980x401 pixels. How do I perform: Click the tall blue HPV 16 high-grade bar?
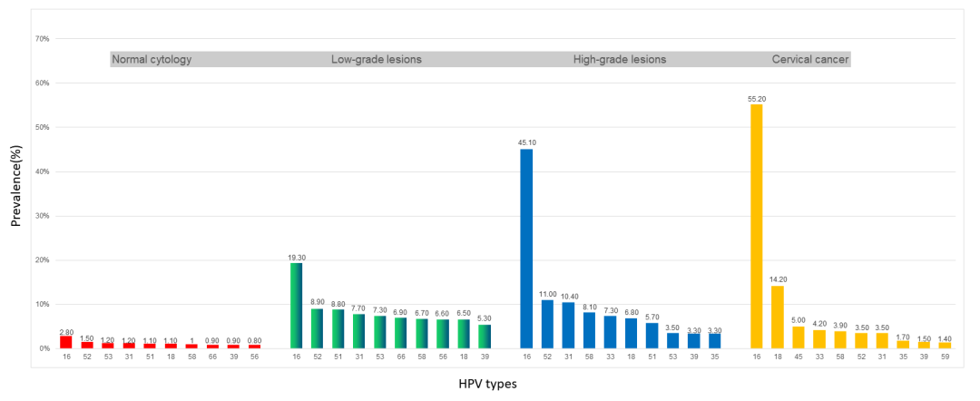tap(527, 249)
